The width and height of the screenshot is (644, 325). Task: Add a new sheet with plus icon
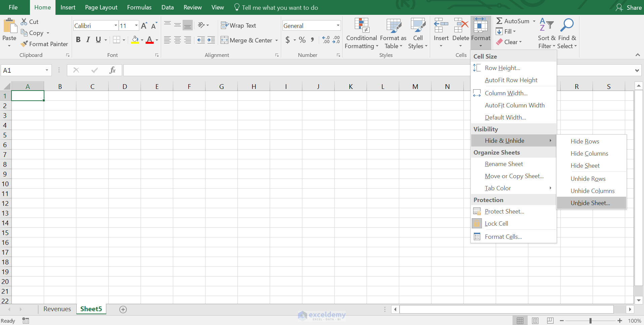tap(123, 310)
